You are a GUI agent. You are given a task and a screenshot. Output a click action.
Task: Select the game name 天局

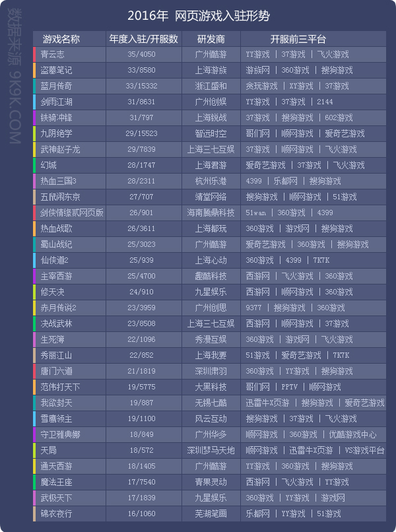(x=49, y=450)
